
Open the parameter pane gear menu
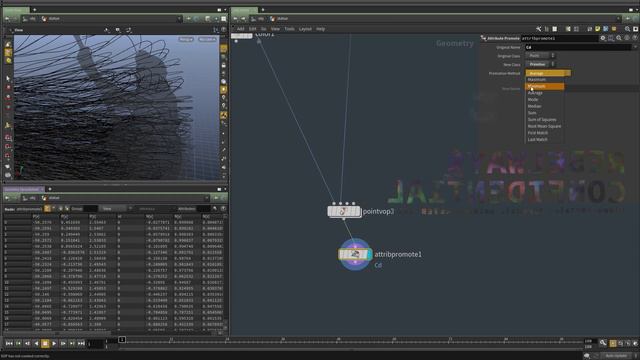pos(603,38)
